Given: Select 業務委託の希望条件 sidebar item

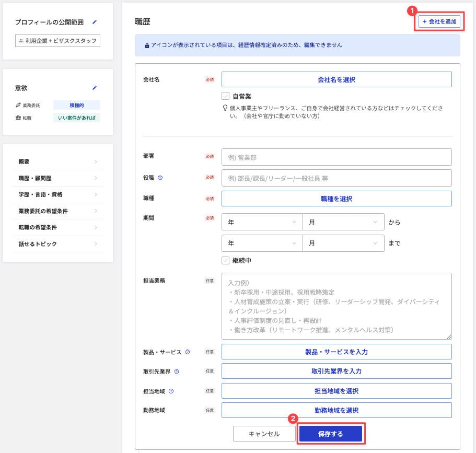Looking at the screenshot, I should (57, 211).
